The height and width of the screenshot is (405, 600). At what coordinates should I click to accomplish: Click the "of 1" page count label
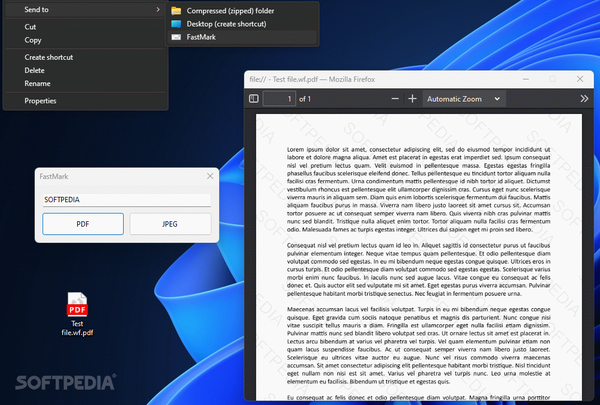pos(305,99)
